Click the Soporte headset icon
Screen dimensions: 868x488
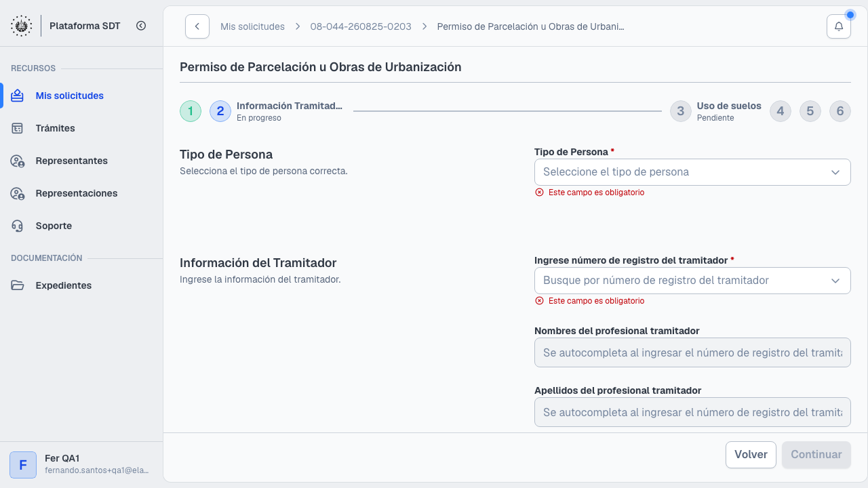click(18, 226)
